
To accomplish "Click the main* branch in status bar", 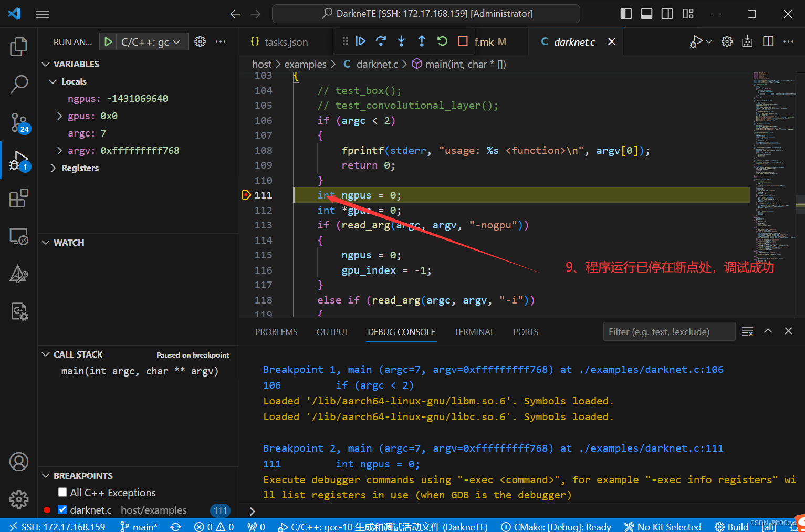I will [x=139, y=526].
